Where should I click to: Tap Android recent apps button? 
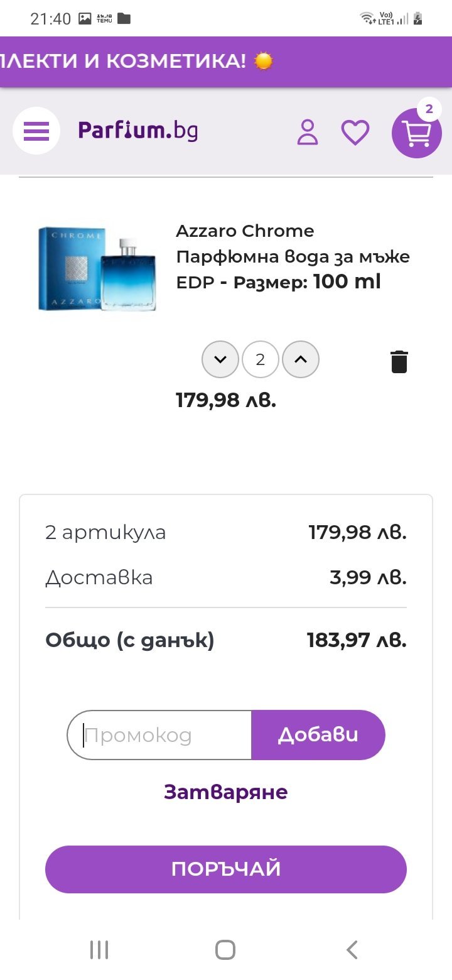[99, 949]
